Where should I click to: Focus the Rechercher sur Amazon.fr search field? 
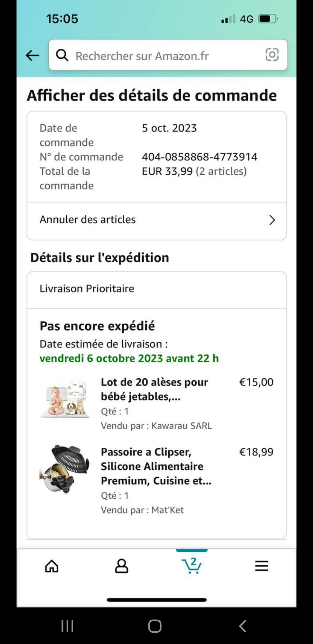162,56
